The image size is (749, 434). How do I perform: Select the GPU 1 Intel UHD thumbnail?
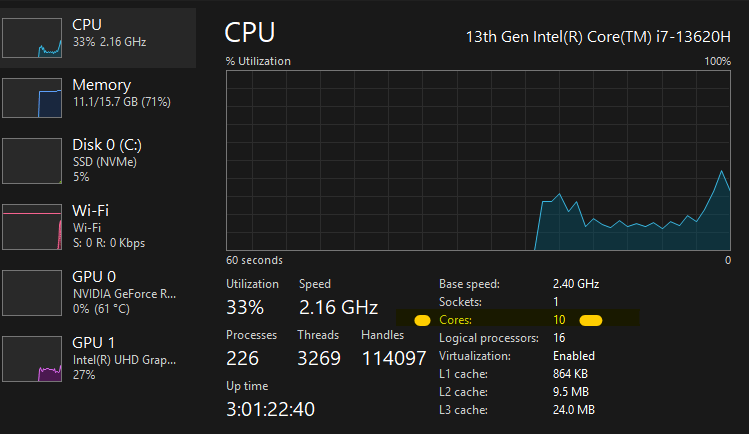click(x=32, y=359)
